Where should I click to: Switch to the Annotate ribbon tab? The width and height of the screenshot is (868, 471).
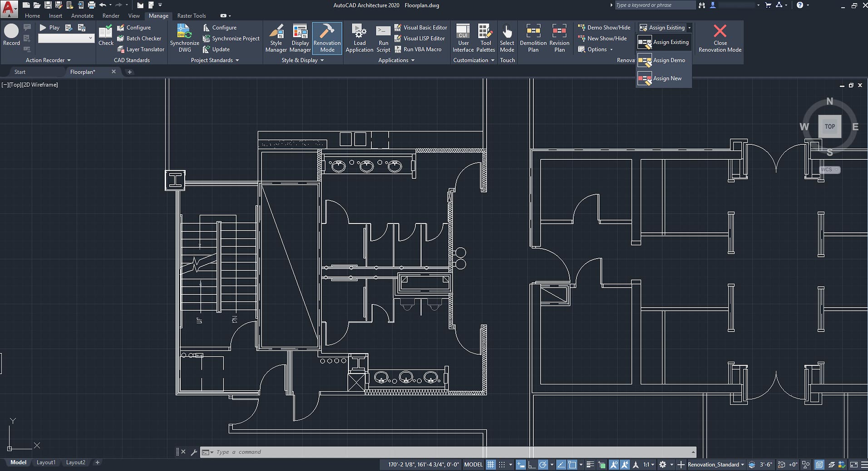(82, 15)
